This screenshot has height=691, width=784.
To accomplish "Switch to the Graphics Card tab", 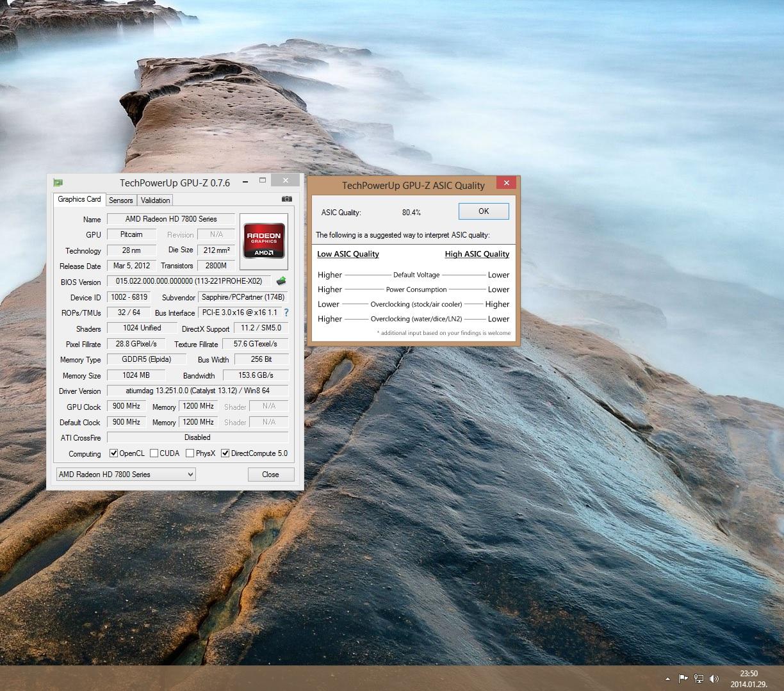I will click(x=79, y=199).
